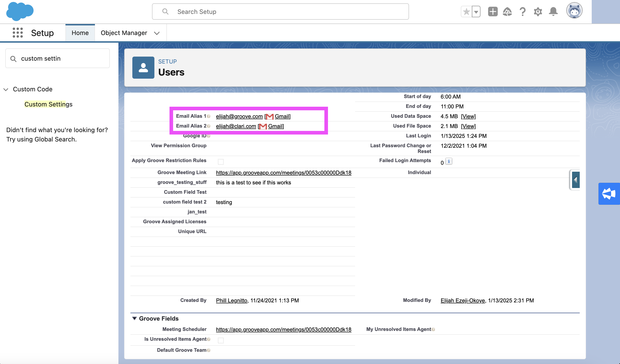
Task: Open the Trailhead guidance icon
Action: 507,12
